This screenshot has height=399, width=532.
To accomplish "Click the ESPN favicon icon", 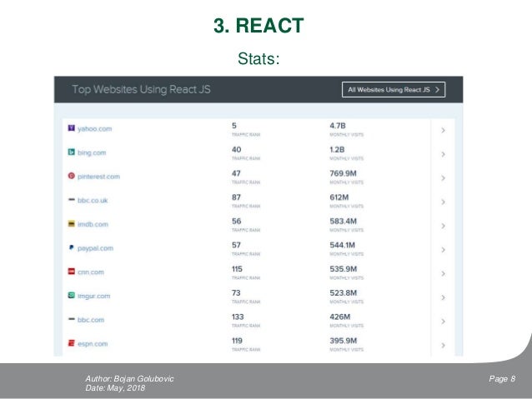I will (x=71, y=343).
